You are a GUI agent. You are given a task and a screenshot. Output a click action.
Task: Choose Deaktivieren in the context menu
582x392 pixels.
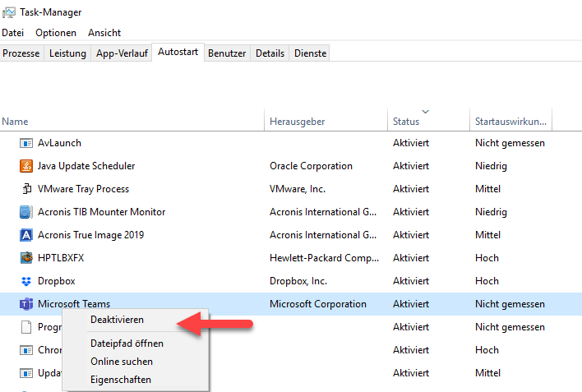[117, 320]
